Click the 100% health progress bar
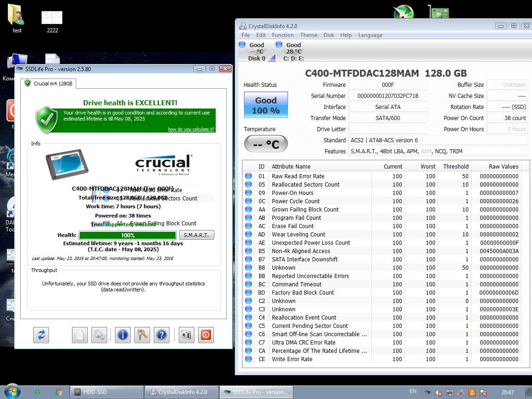This screenshot has width=532, height=399. (x=127, y=235)
